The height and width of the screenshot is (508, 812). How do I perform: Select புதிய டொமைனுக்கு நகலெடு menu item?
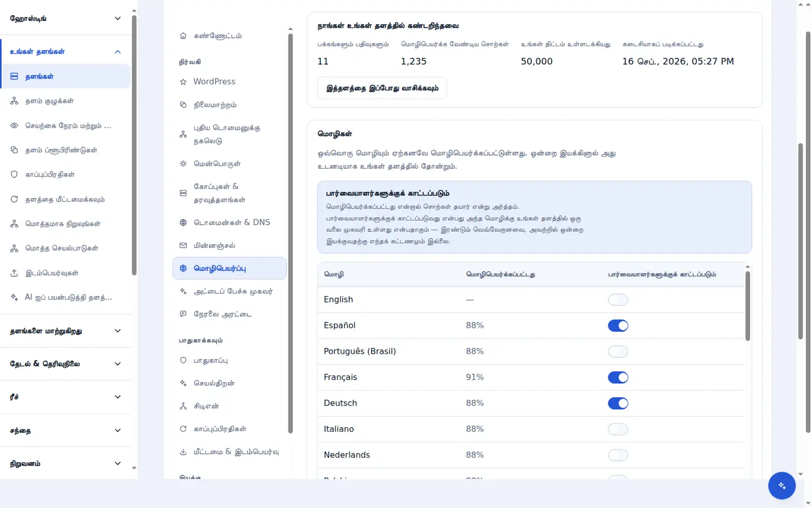pos(230,134)
